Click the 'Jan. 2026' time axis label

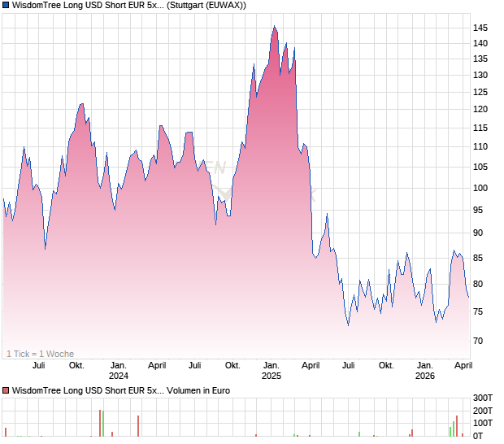425,370
